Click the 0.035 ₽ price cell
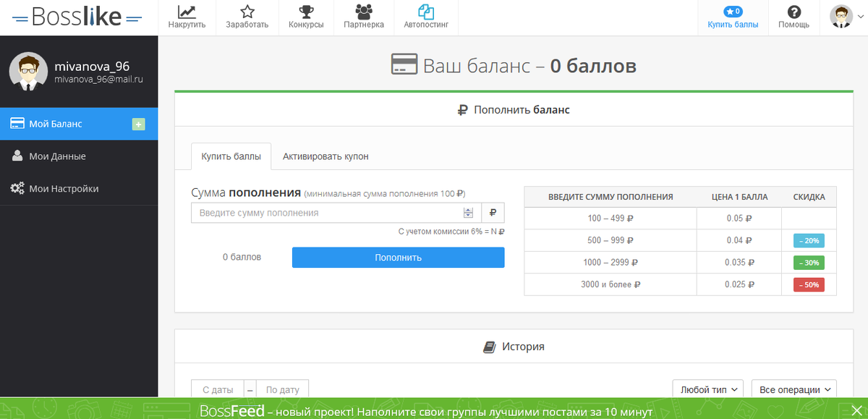 click(739, 263)
